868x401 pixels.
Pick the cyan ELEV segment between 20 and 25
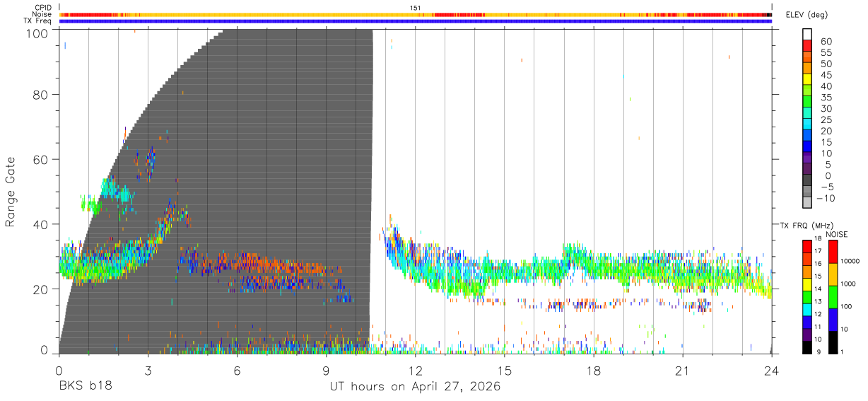click(807, 124)
